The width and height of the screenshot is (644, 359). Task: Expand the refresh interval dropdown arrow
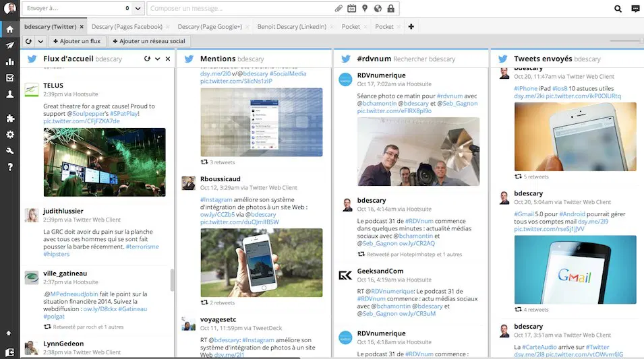coord(40,41)
